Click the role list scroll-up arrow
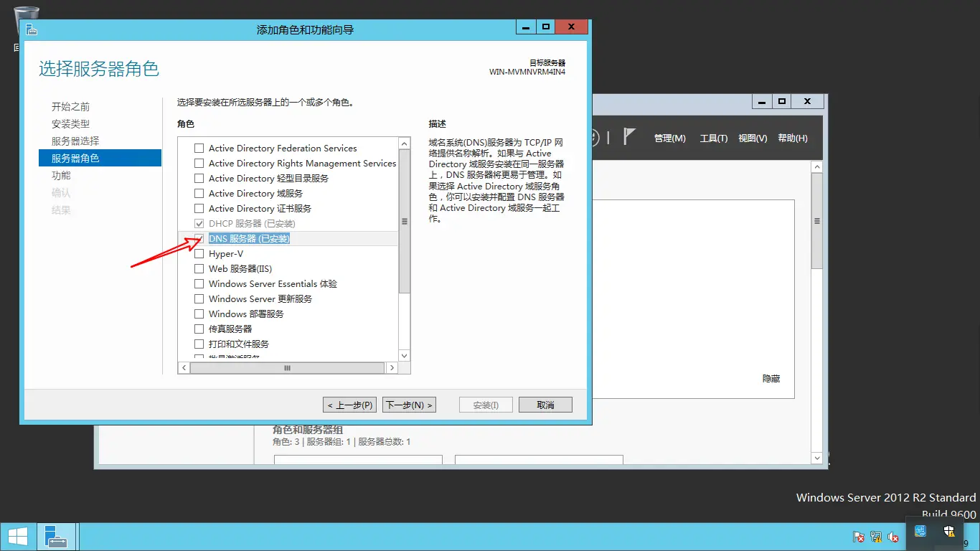Image resolution: width=980 pixels, height=551 pixels. [x=405, y=143]
